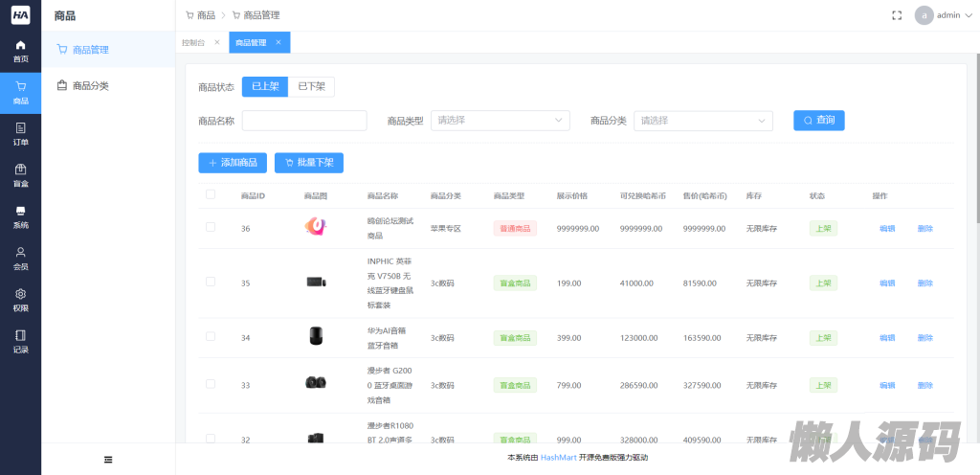Toggle fullscreen mode icon in header
This screenshot has width=980, height=475.
[897, 15]
